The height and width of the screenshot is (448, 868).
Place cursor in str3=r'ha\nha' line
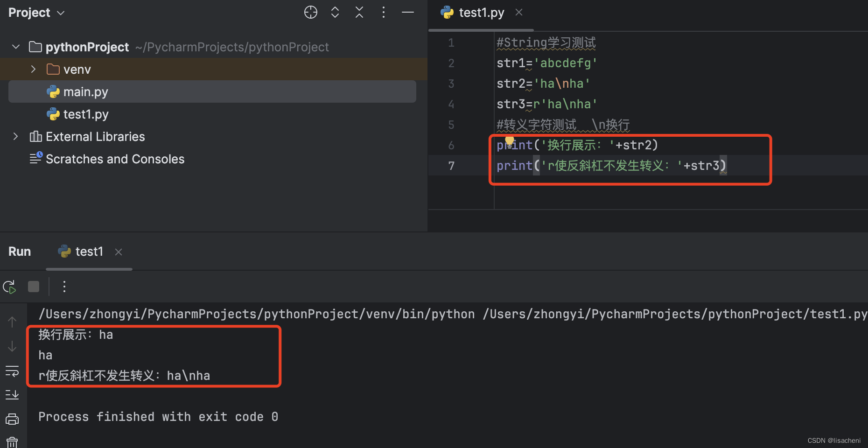[x=546, y=104]
